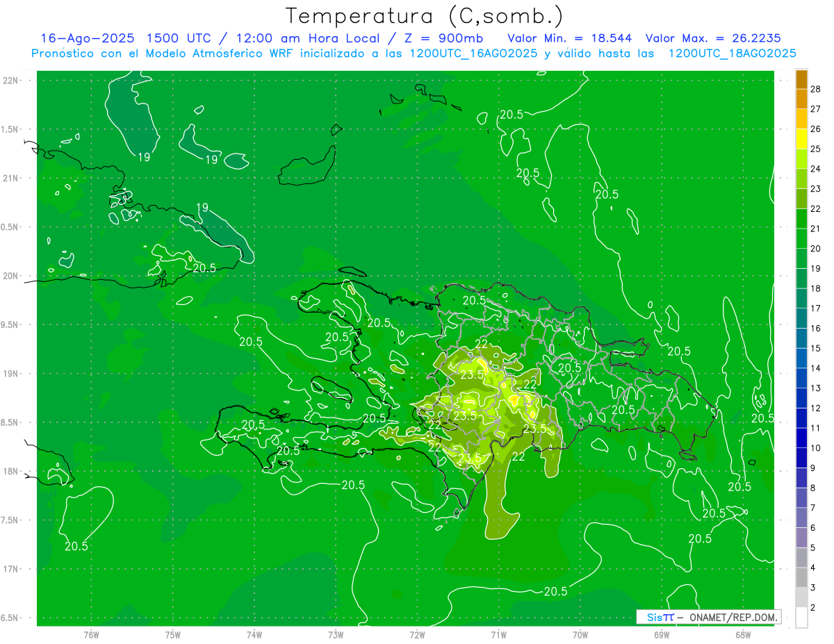This screenshot has width=834, height=644.
Task: Click the "25" value on color scale
Action: pos(815,149)
